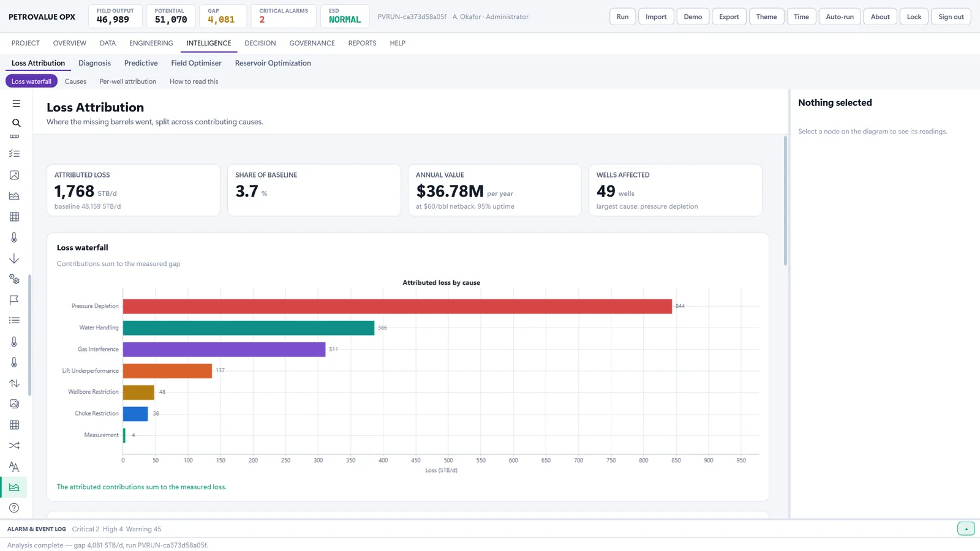The height and width of the screenshot is (551, 980).
Task: Open the help question-mark sidebar icon
Action: click(x=14, y=508)
